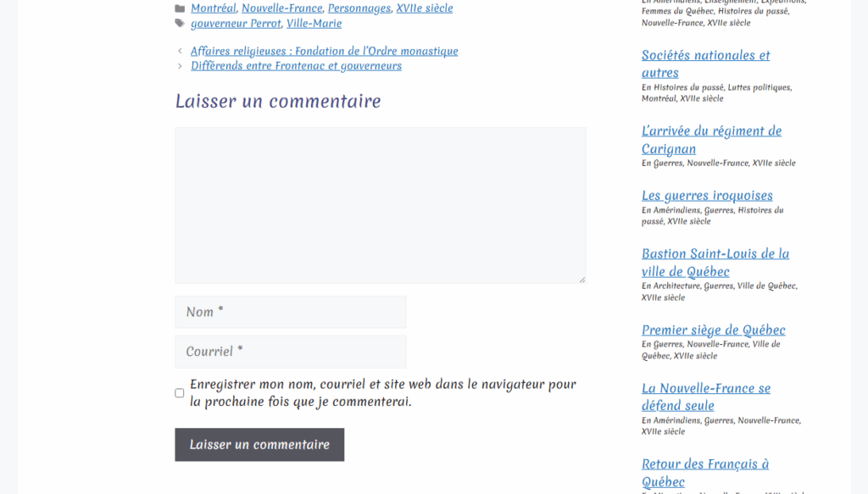Open the Ville-Marie tag link
The width and height of the screenshot is (868, 494).
pos(314,24)
